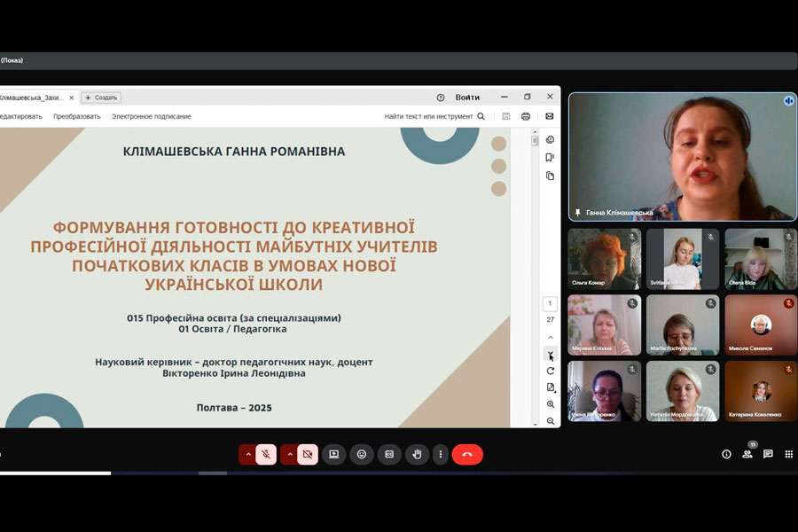
Task: Go to next page with down chevron
Action: [x=550, y=354]
